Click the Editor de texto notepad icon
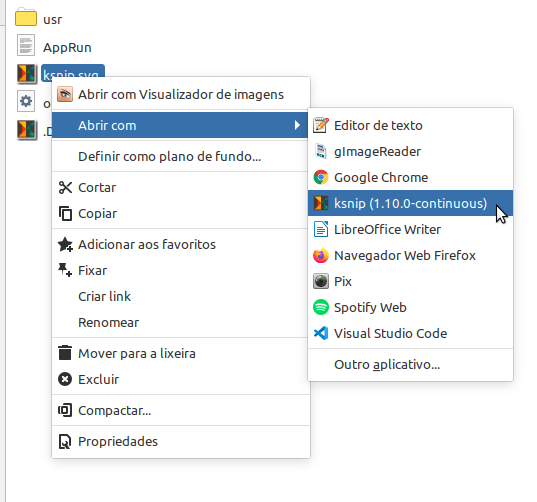Screen dimensions: 537x502 (x=321, y=125)
